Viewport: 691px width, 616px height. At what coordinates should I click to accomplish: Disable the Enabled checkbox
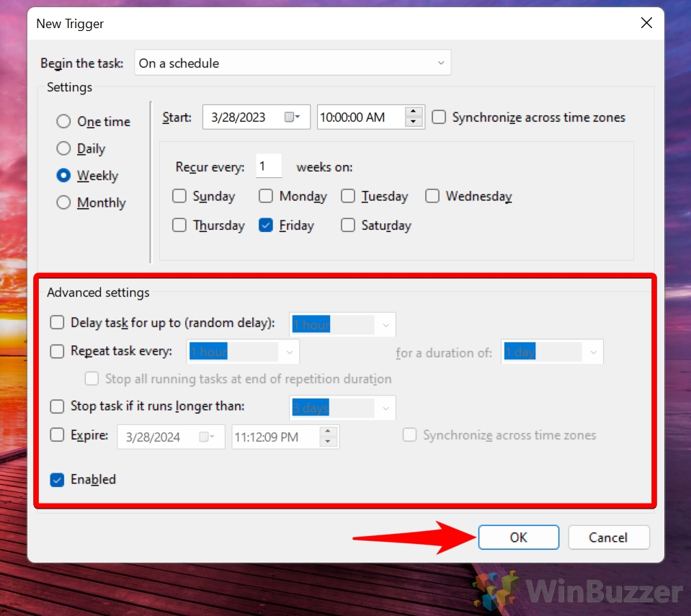point(57,479)
